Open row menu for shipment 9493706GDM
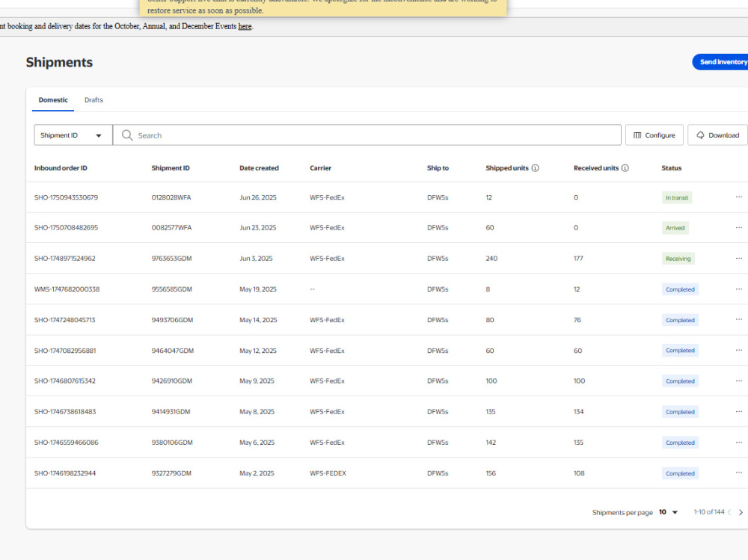This screenshot has width=748, height=560. click(x=738, y=319)
